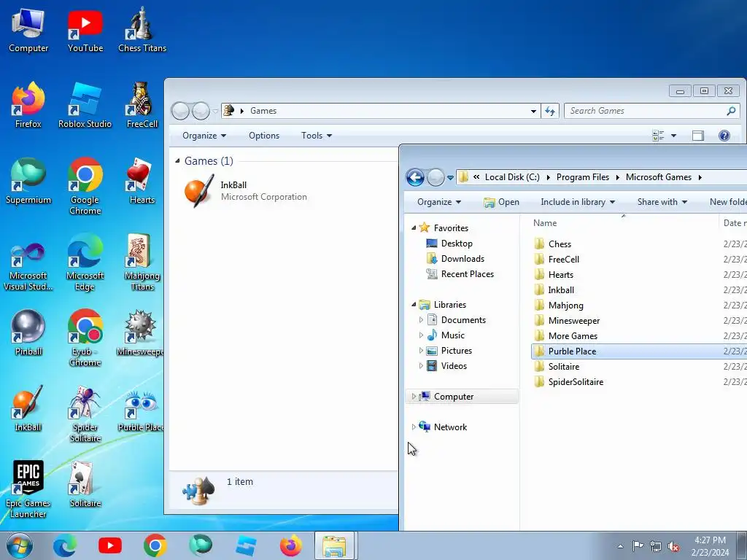747x560 pixels.
Task: Click the Roblox Studio desktop icon
Action: click(x=85, y=106)
